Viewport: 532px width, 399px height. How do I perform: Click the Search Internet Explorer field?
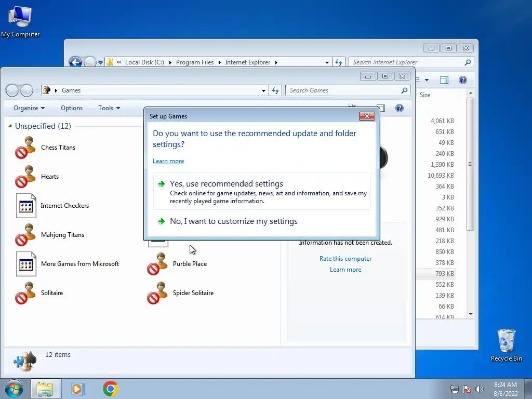coord(407,62)
